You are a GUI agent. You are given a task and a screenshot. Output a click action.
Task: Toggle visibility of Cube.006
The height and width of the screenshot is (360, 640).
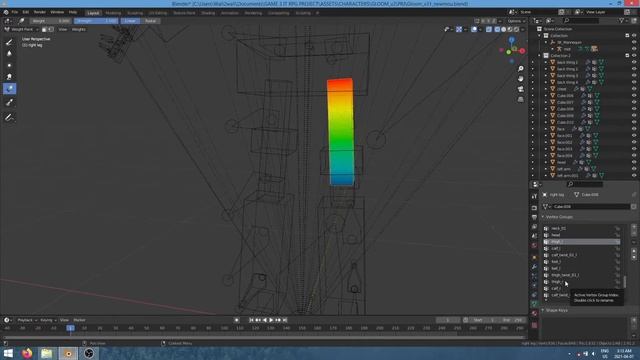pos(634,96)
